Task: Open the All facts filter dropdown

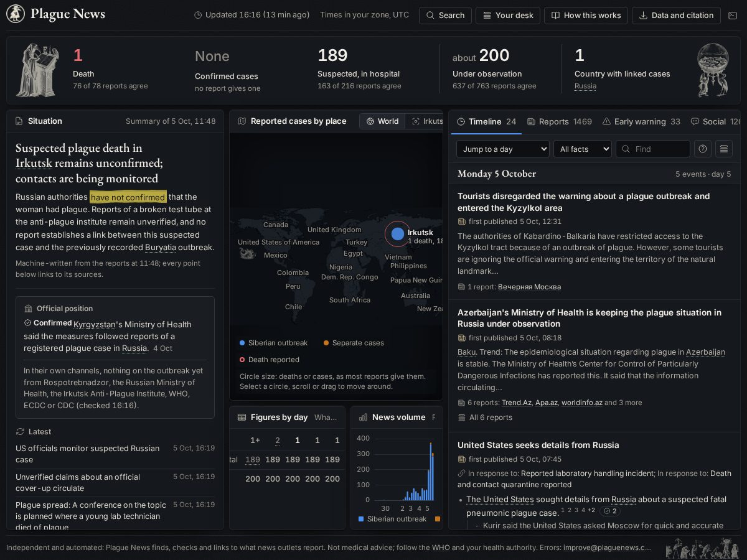Action: (583, 149)
